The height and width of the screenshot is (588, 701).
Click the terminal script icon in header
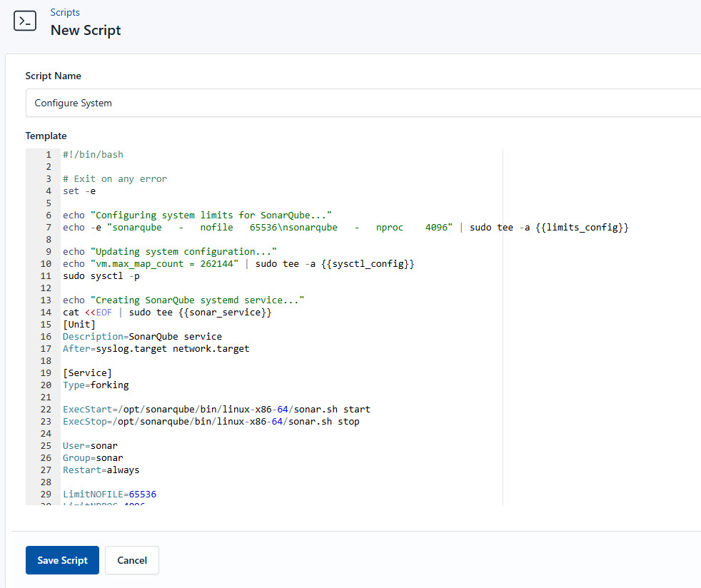point(25,21)
